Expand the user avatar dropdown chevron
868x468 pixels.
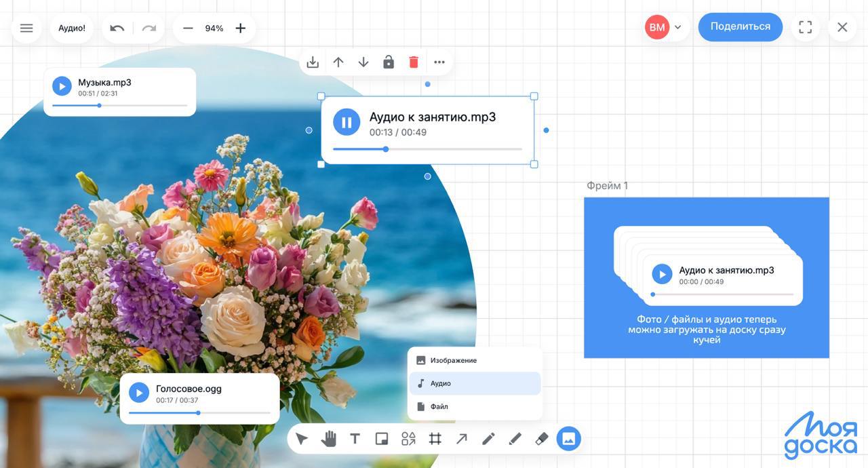(677, 28)
